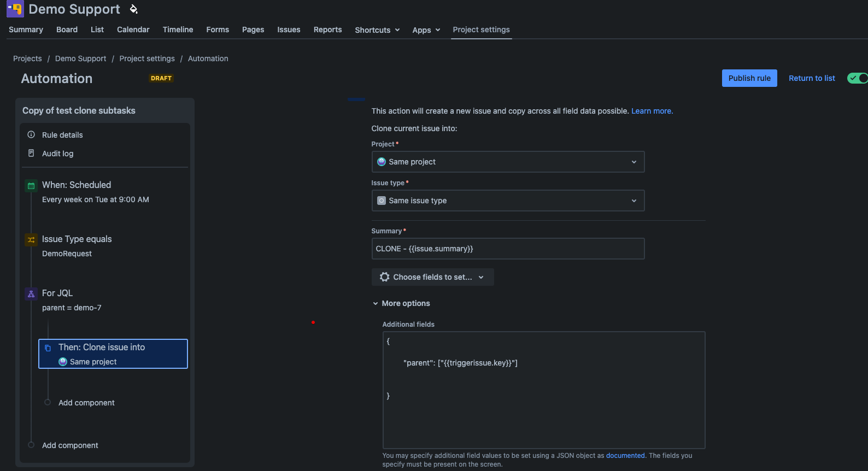Expand the Apps menu
The image size is (868, 471).
(426, 30)
